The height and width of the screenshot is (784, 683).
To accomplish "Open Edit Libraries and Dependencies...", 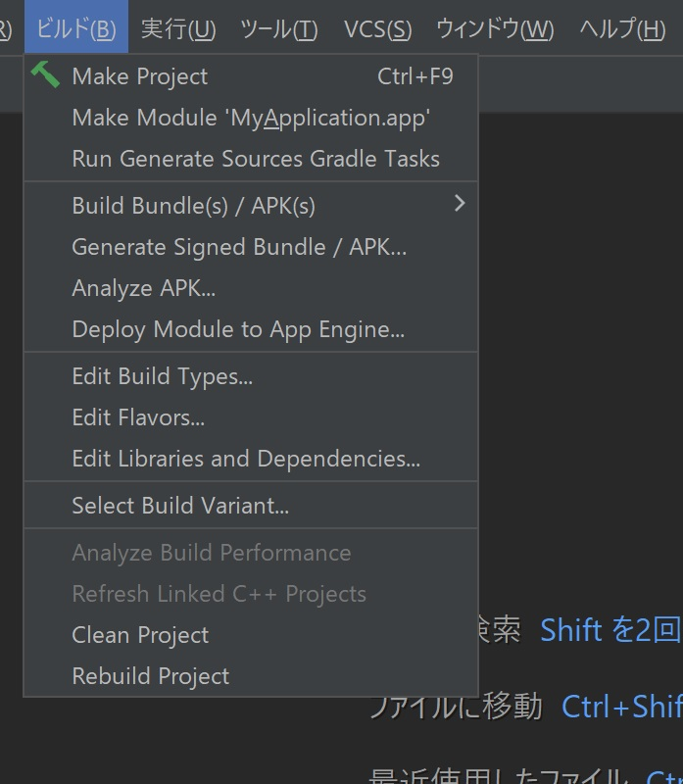I will (246, 459).
